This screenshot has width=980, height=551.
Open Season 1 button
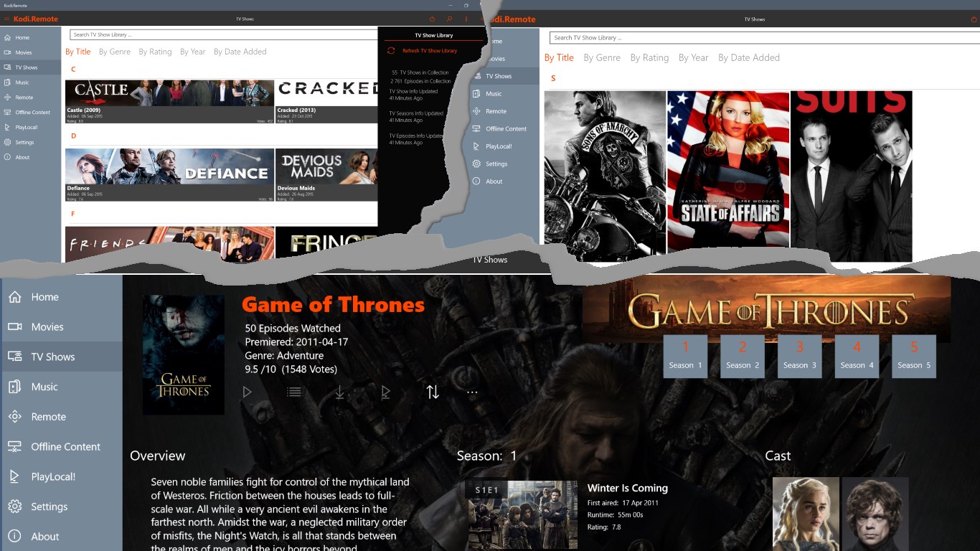tap(685, 357)
